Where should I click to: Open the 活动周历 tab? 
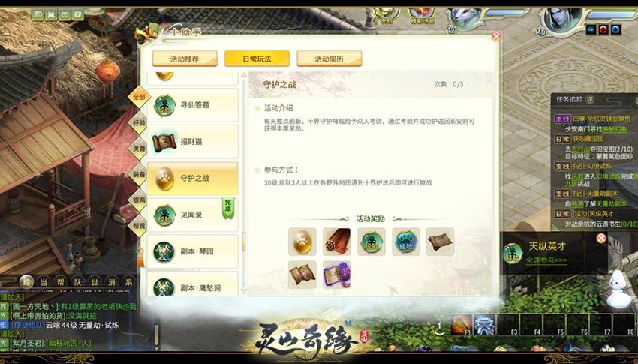click(330, 59)
